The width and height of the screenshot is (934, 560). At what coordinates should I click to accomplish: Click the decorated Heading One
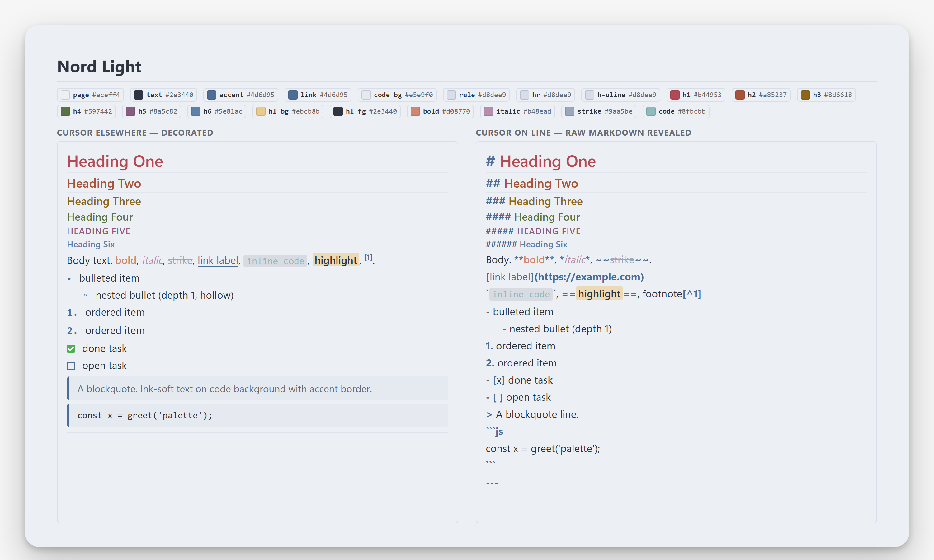(115, 161)
